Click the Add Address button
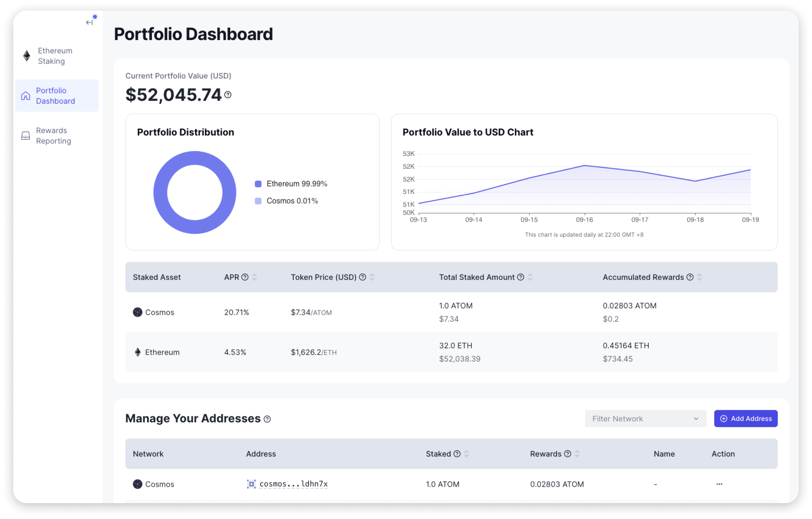The image size is (812, 519). 746,419
